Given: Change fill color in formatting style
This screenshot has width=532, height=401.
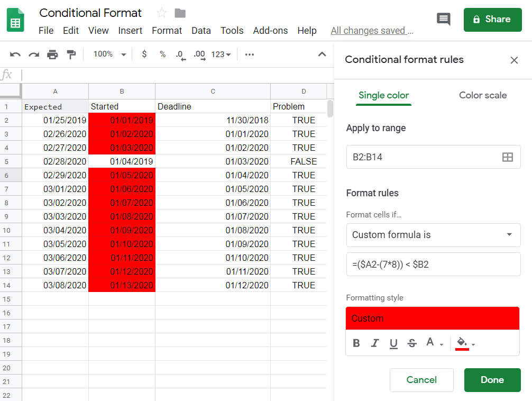Looking at the screenshot, I should coord(462,343).
